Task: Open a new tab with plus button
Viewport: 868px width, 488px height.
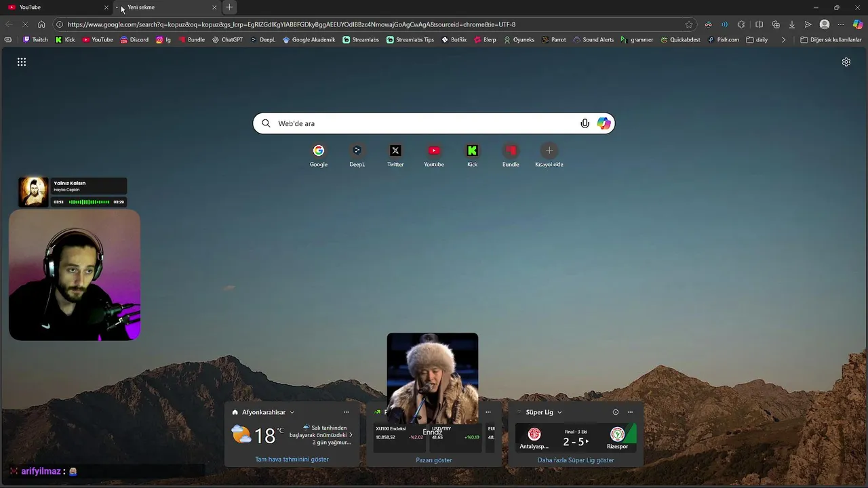Action: coord(229,7)
